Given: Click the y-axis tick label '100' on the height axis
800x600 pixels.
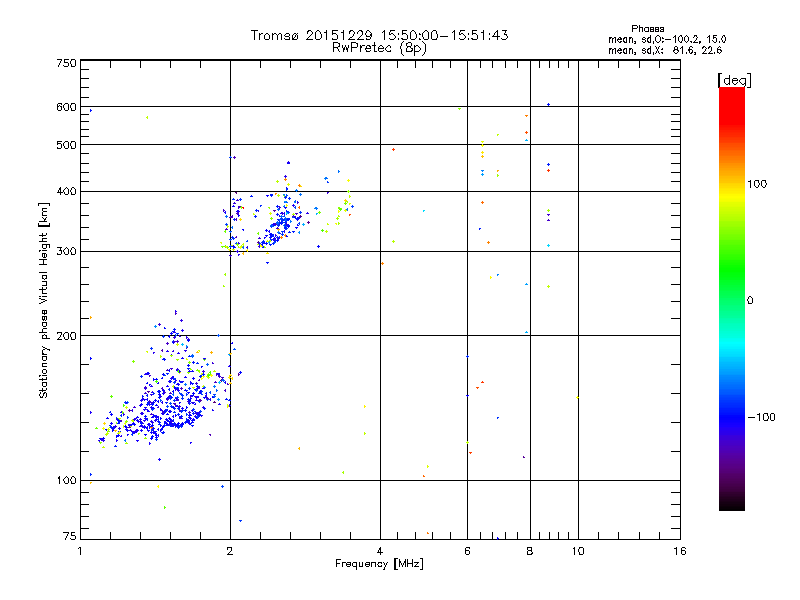Looking at the screenshot, I should click(66, 481).
